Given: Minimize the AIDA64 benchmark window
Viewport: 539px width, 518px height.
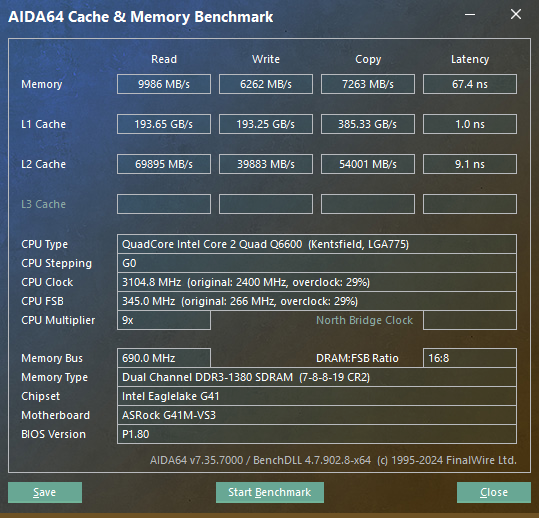Looking at the screenshot, I should point(470,14).
